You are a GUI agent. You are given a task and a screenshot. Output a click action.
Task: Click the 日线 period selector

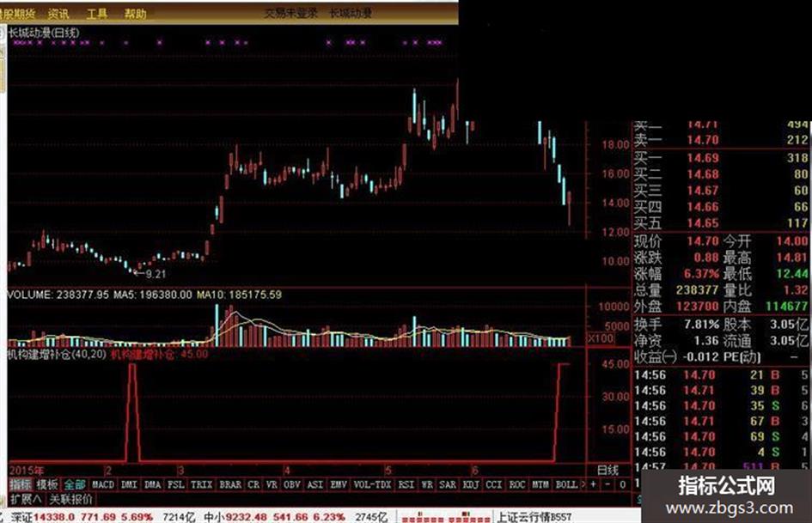point(608,470)
